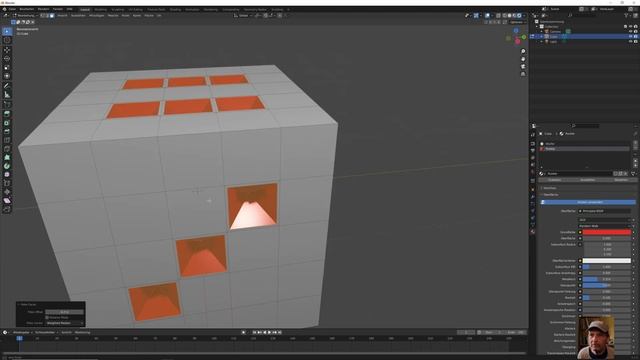Toggle checkbox in the operator panel
This screenshot has width=640, height=360.
(47, 317)
